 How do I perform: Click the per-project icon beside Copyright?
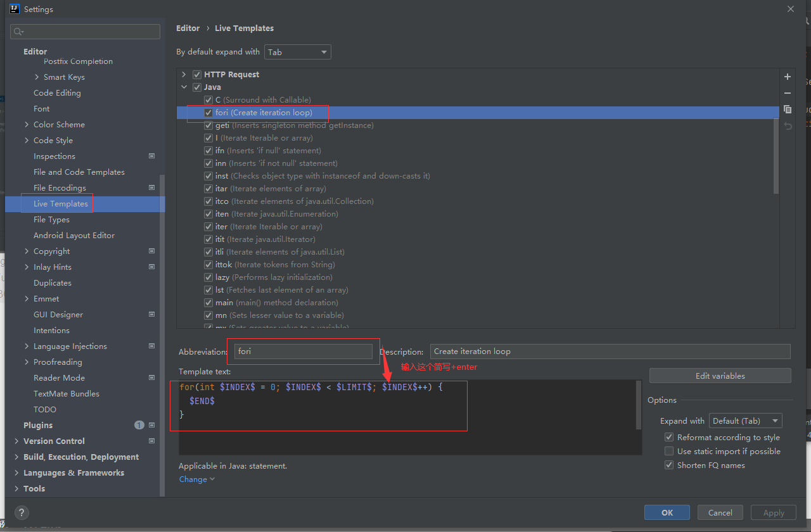coord(151,251)
